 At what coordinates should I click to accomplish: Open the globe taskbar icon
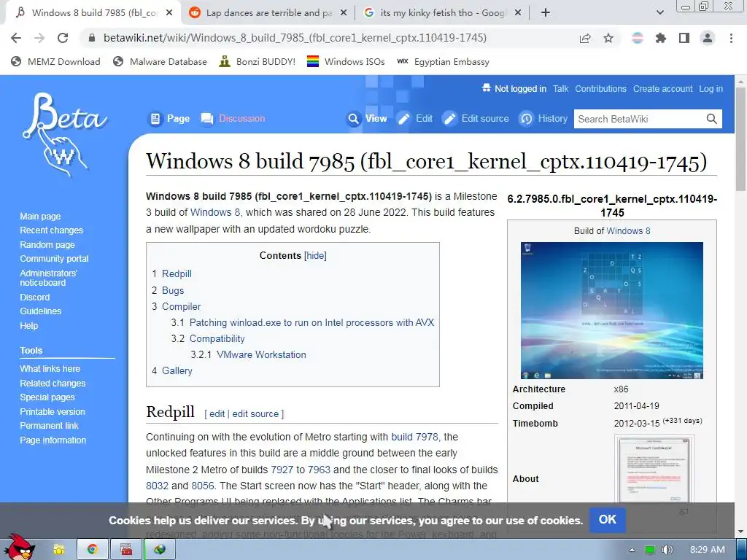point(160,550)
